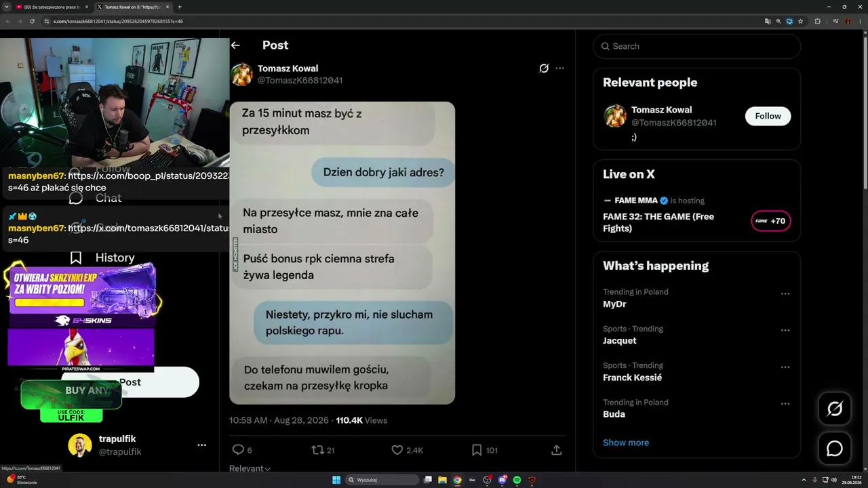Follow Tomasz Kowal in Relevant people
This screenshot has width=868, height=488.
click(768, 116)
